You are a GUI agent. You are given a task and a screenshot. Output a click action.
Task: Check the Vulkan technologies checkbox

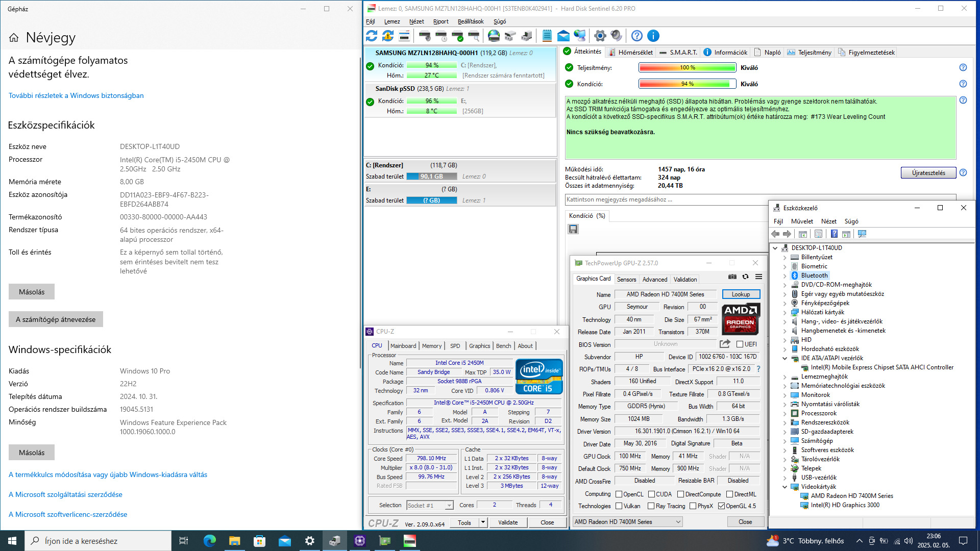[x=619, y=506]
